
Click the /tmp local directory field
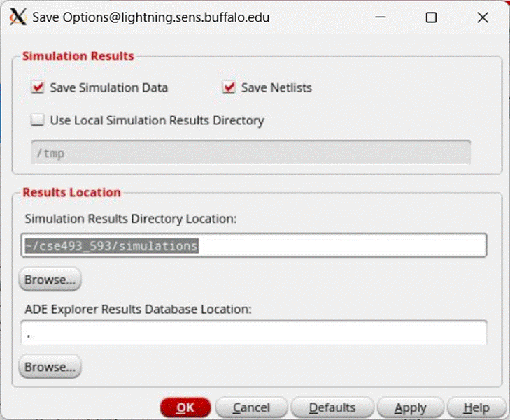[250, 152]
